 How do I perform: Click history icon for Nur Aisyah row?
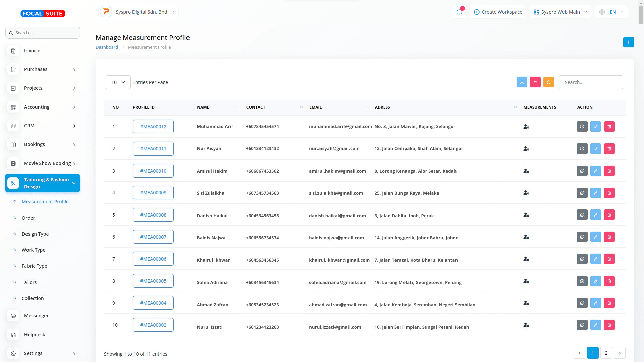[x=582, y=148]
